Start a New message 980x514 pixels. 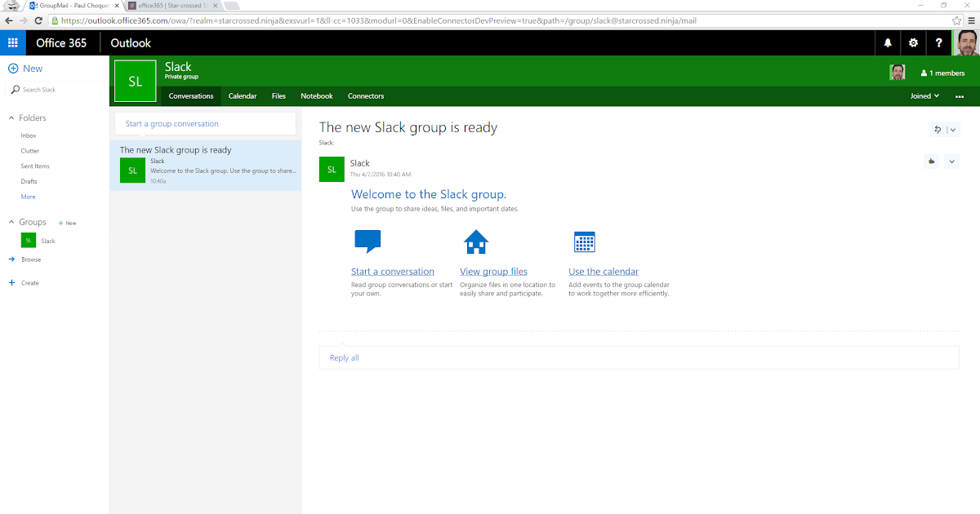coord(33,69)
